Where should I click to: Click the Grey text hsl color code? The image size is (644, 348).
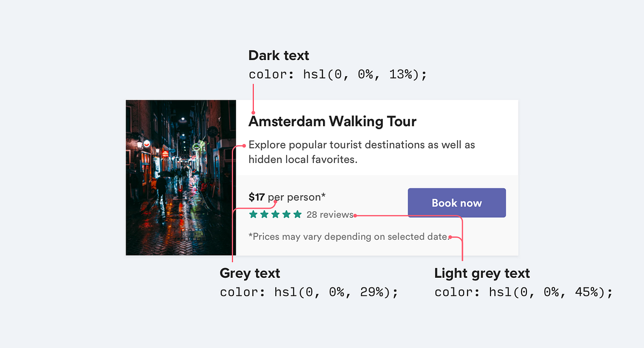(x=309, y=292)
